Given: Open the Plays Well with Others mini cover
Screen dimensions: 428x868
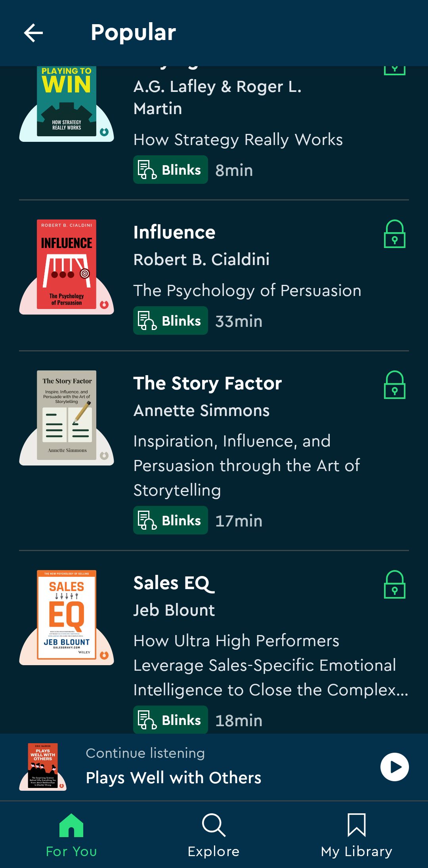Looking at the screenshot, I should [x=43, y=766].
